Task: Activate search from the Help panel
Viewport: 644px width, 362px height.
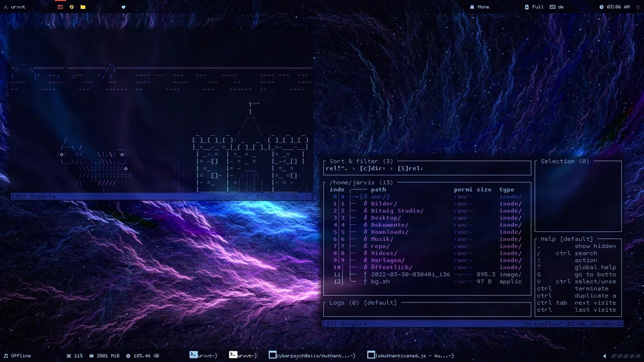Action: (x=587, y=253)
